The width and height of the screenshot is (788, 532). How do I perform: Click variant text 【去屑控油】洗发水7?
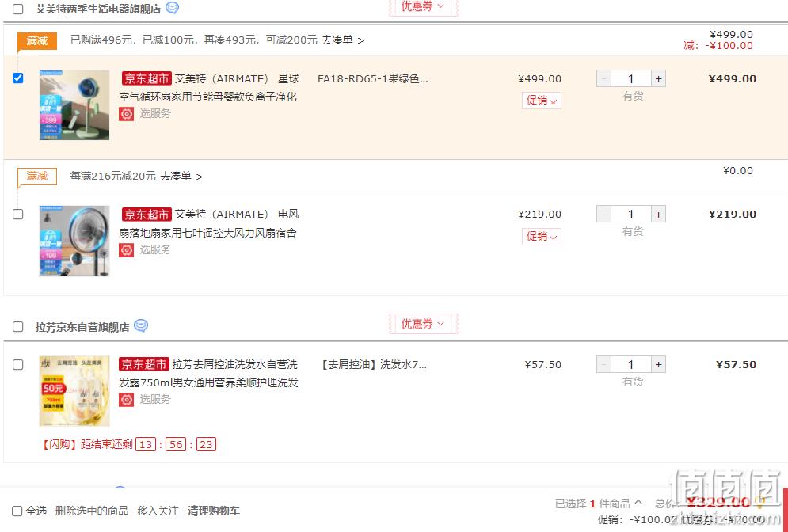coord(373,365)
